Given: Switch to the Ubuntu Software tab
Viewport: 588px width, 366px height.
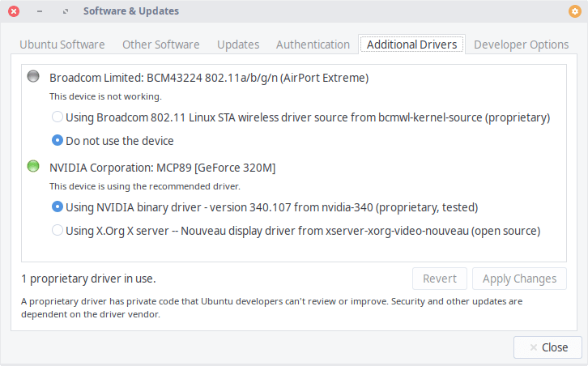Looking at the screenshot, I should point(62,45).
